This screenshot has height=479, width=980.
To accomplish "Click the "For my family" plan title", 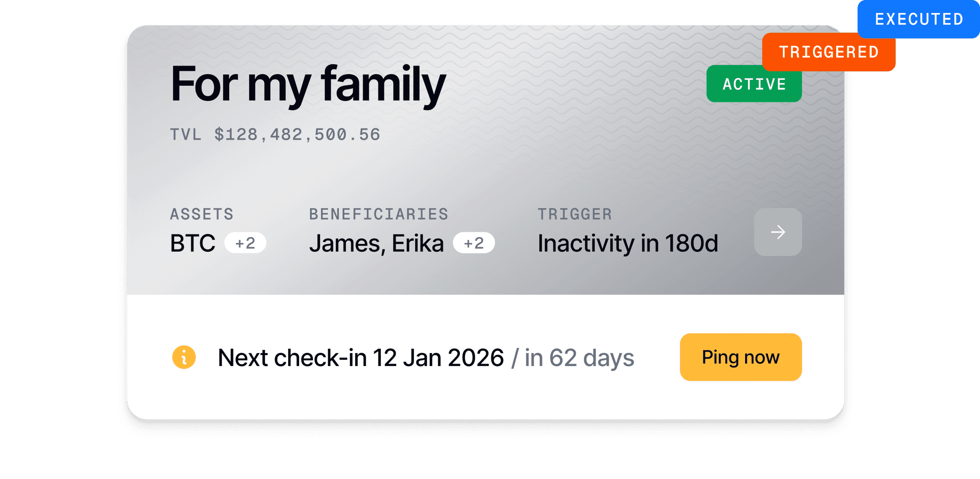I will click(x=308, y=85).
